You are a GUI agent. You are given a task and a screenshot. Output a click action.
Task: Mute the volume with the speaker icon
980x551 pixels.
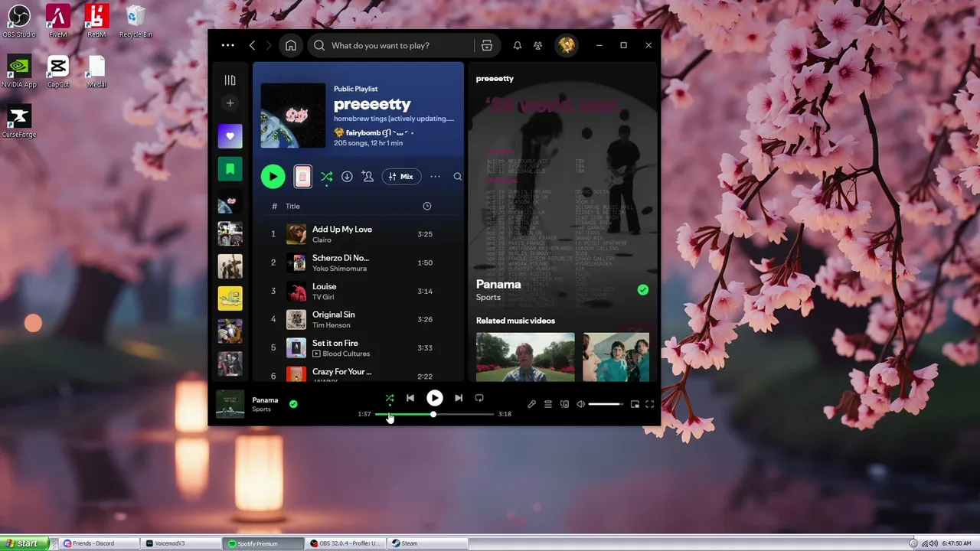(580, 404)
